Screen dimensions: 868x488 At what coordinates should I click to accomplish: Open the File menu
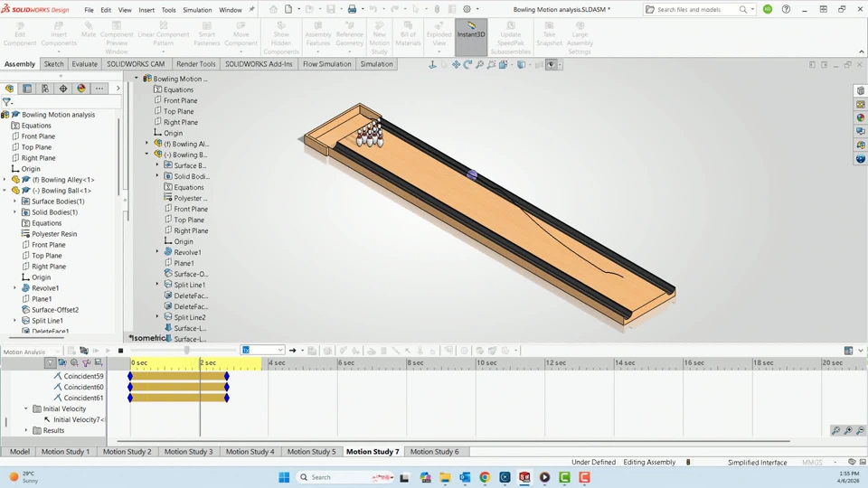click(90, 10)
